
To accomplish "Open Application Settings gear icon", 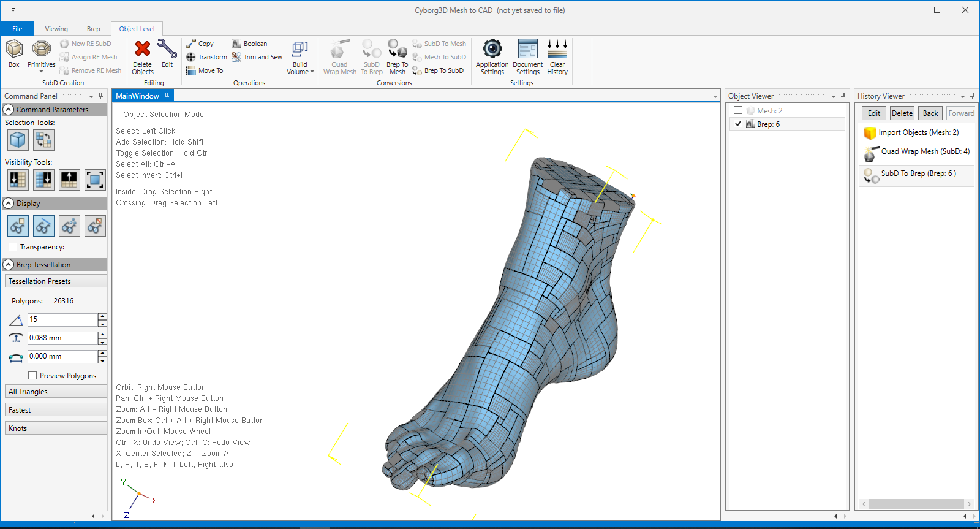I will pos(492,49).
